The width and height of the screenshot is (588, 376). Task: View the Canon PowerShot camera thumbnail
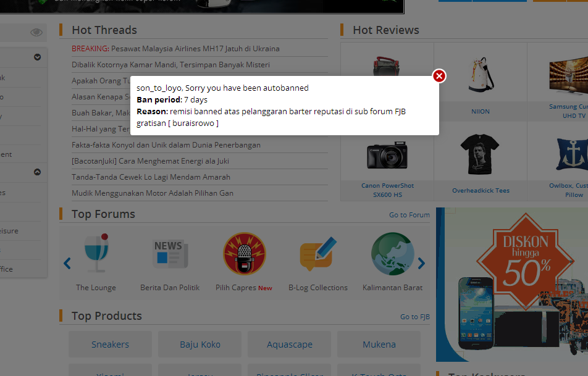[387, 155]
